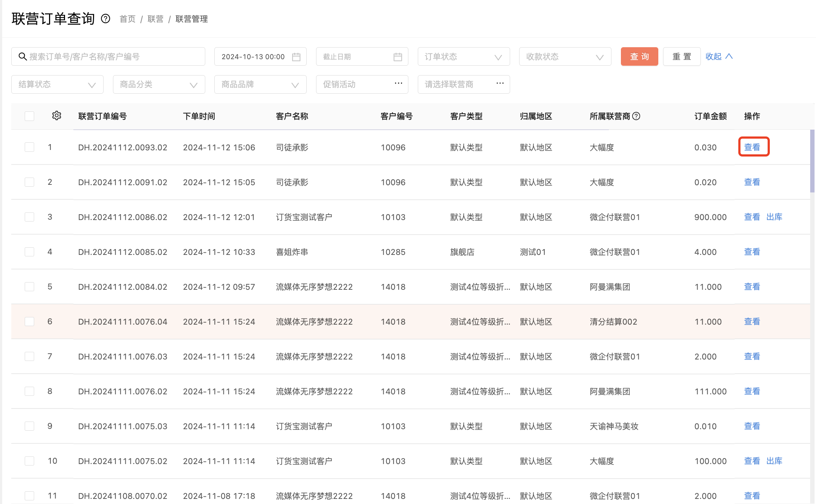The height and width of the screenshot is (504, 816).
Task: Click 查看 for order DH.20241108.0070.02
Action: [752, 496]
